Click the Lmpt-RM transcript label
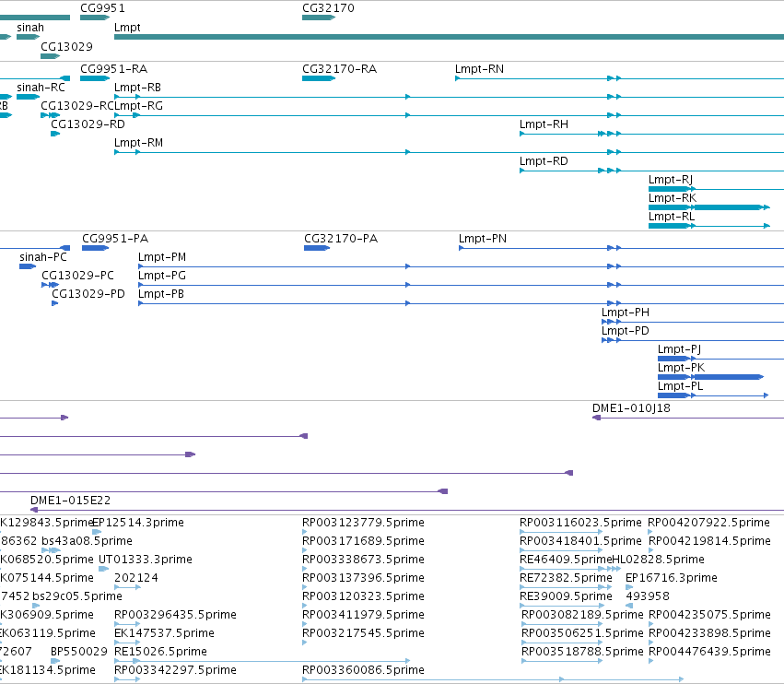The height and width of the screenshot is (684, 784). tap(138, 143)
